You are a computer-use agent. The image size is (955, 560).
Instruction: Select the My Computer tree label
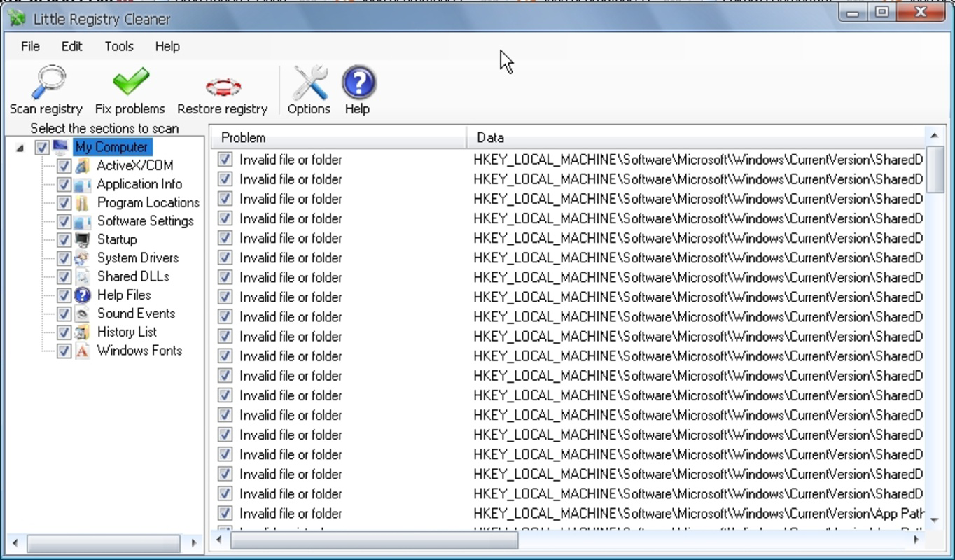[111, 147]
